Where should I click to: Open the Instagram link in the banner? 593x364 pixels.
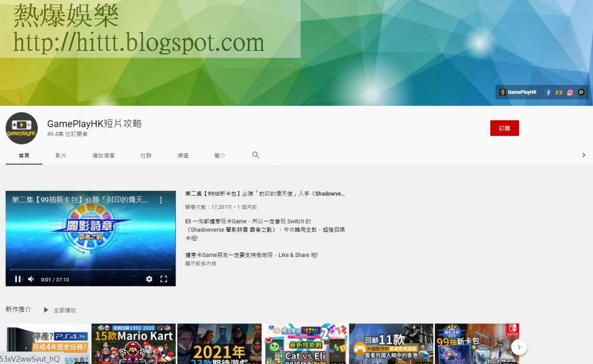pyautogui.click(x=570, y=92)
